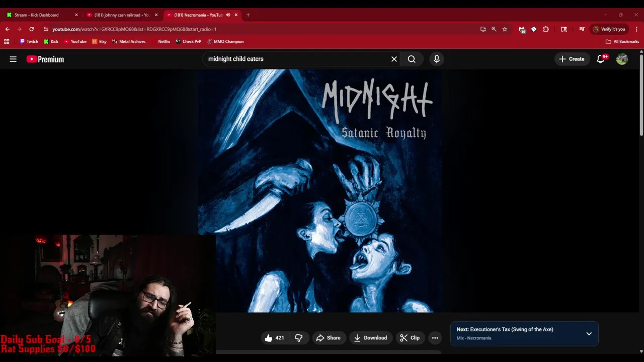
Task: Dislike the video with thumbs down
Action: [x=299, y=338]
